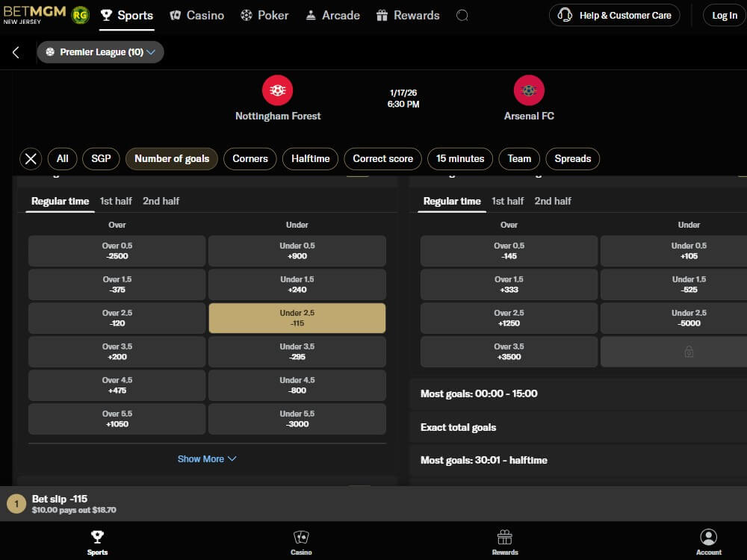The width and height of the screenshot is (747, 560).
Task: Click the search magnifier icon
Action: (462, 15)
